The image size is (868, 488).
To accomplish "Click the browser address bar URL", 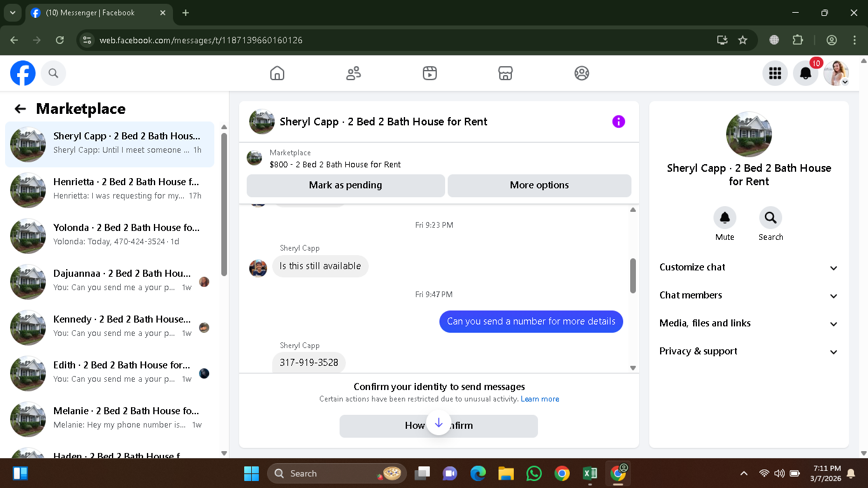I will (201, 40).
